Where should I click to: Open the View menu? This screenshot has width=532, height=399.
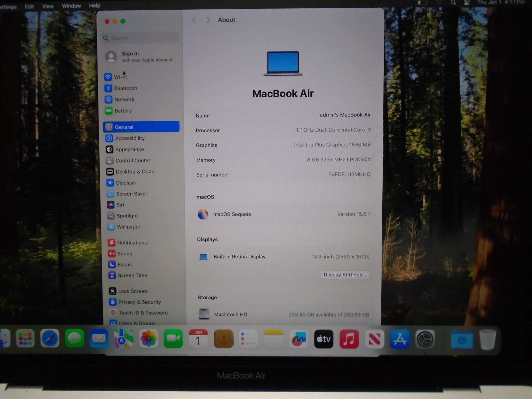[x=48, y=6]
